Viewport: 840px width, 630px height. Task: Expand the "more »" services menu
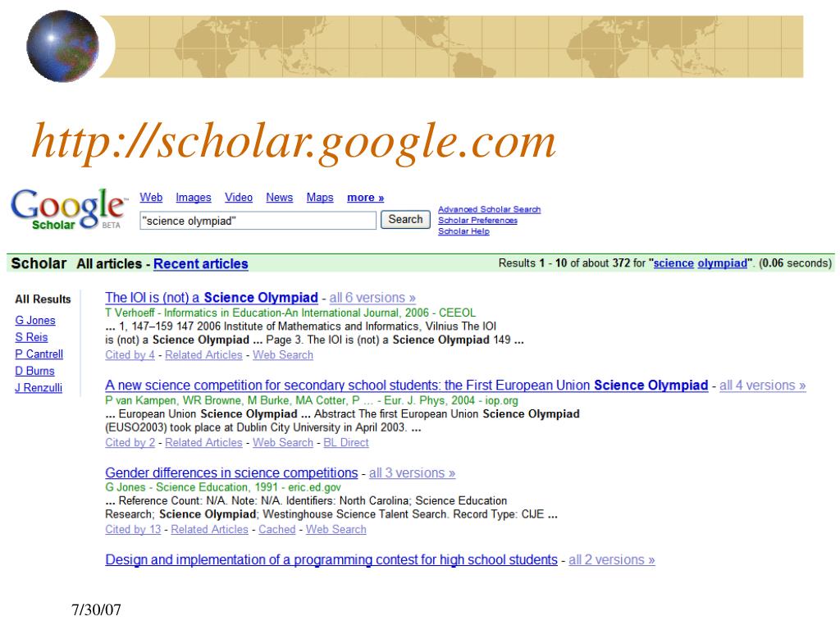366,198
